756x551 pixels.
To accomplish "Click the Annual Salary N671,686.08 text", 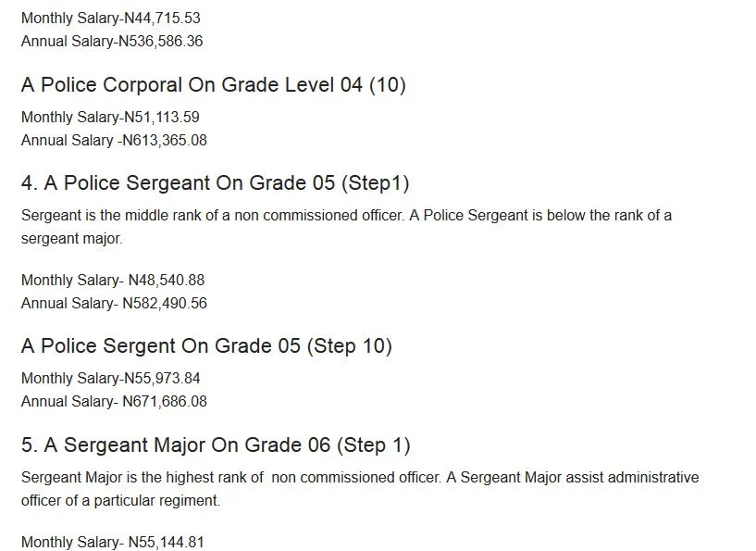I will coord(114,401).
